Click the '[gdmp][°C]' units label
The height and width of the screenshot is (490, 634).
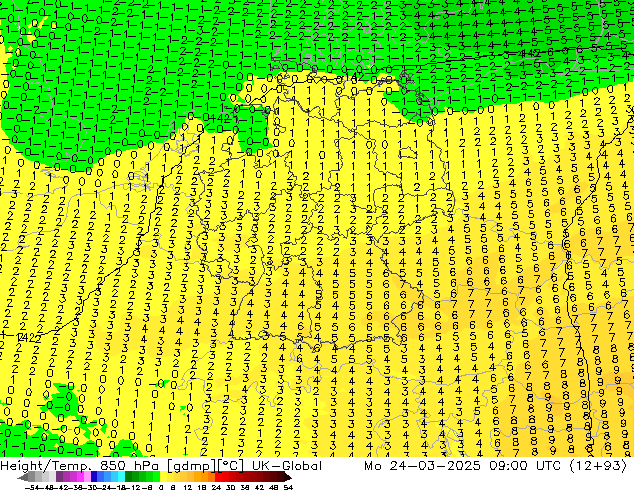[x=205, y=466]
